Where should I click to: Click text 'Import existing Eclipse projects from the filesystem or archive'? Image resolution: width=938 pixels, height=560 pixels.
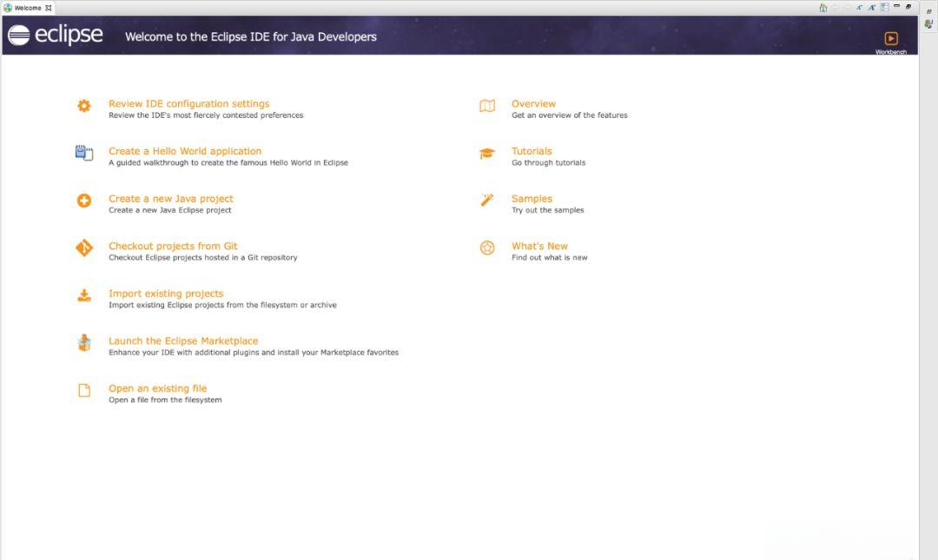222,305
